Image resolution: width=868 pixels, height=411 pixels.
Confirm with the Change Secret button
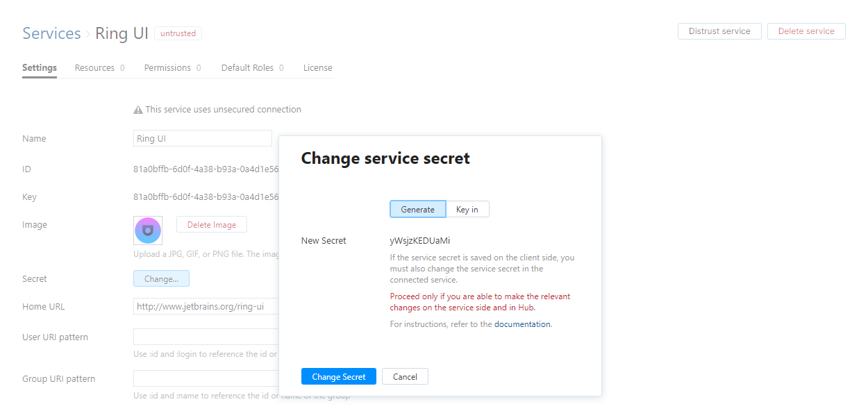pos(339,376)
